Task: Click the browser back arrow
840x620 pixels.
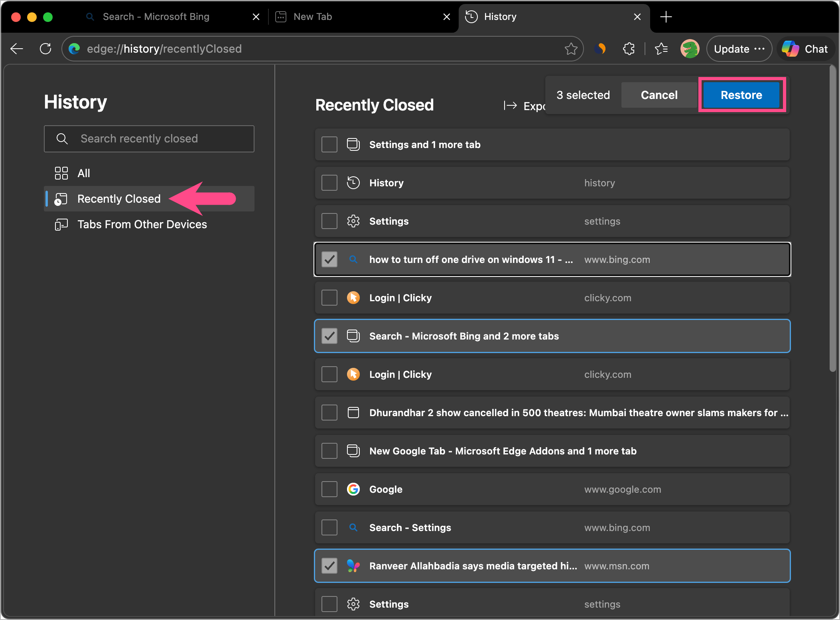Action: pyautogui.click(x=17, y=49)
